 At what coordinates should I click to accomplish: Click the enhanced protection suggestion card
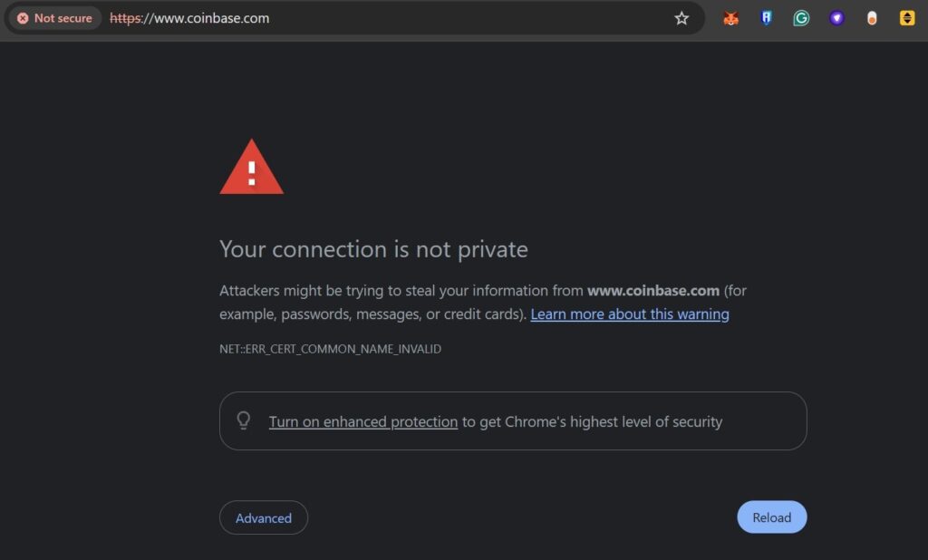[x=512, y=420]
